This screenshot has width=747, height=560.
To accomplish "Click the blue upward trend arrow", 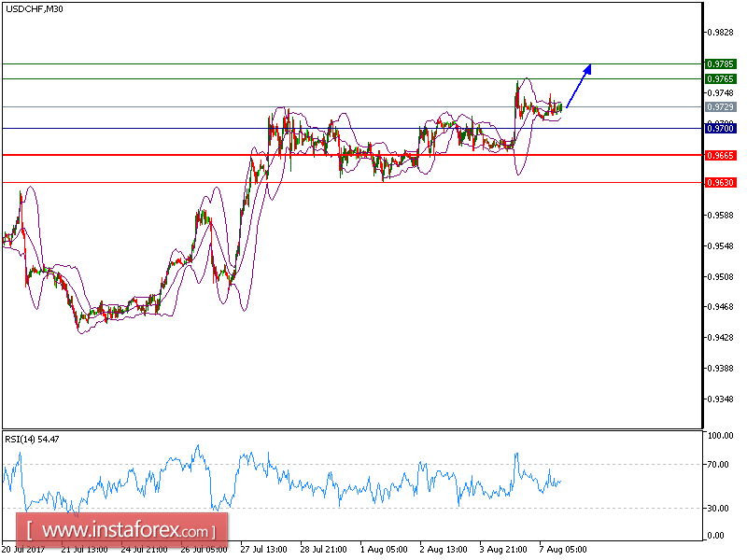I will click(579, 86).
